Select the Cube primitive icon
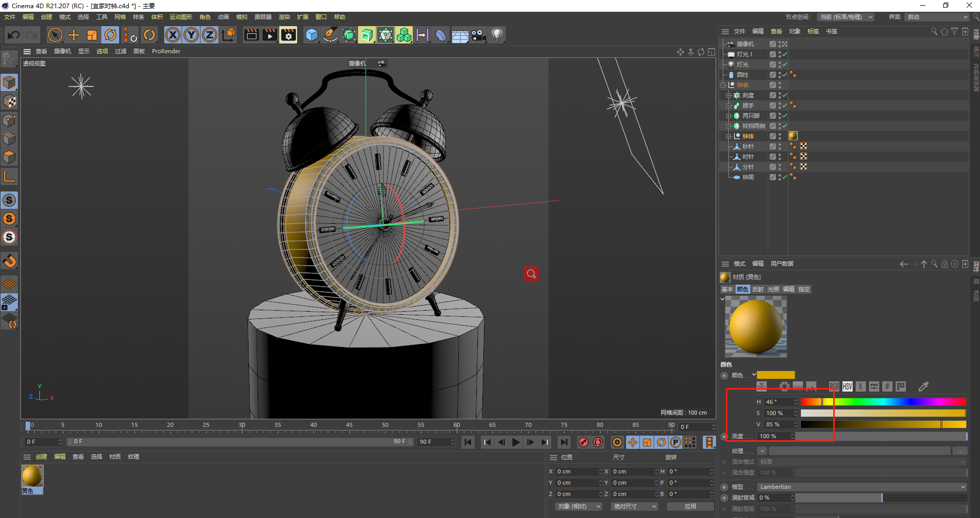Image resolution: width=980 pixels, height=518 pixels. point(311,35)
